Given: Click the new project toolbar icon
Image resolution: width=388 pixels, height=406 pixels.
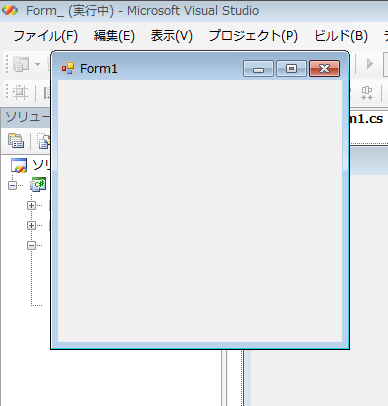Looking at the screenshot, I should click(x=21, y=64).
